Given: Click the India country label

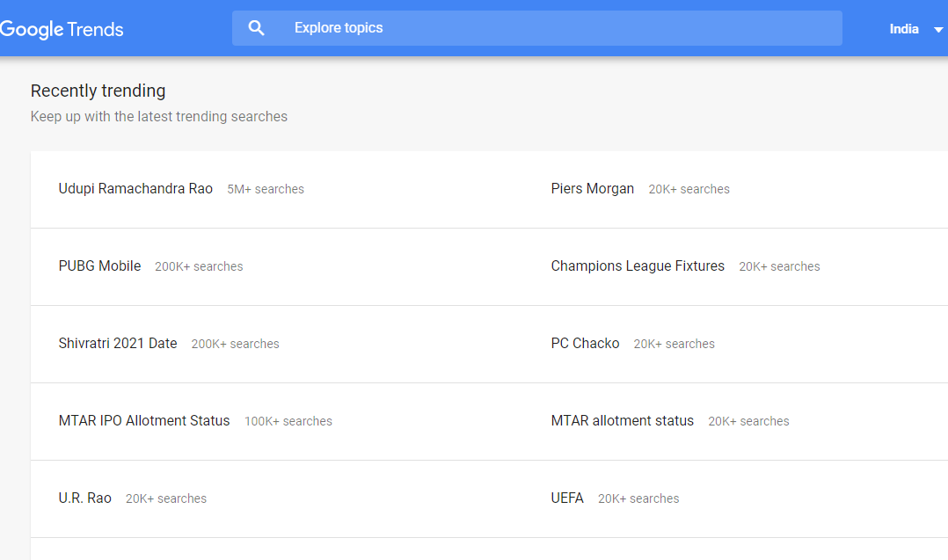Looking at the screenshot, I should pyautogui.click(x=904, y=29).
